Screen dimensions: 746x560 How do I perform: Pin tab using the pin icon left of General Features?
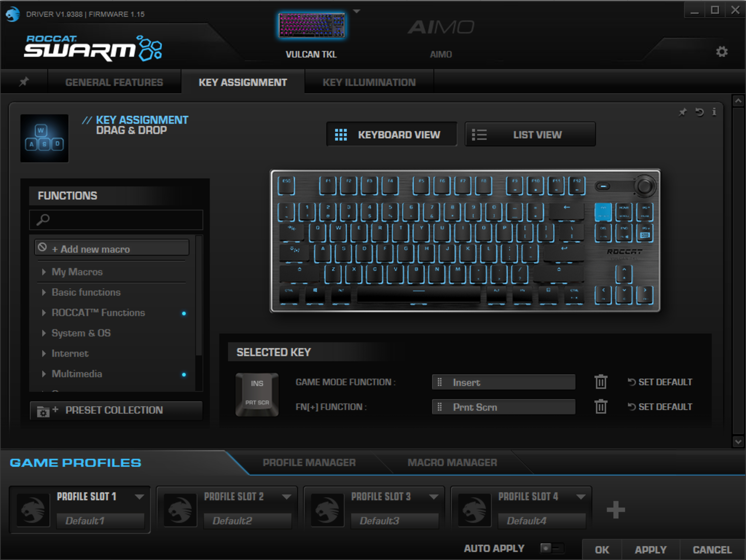click(x=24, y=82)
